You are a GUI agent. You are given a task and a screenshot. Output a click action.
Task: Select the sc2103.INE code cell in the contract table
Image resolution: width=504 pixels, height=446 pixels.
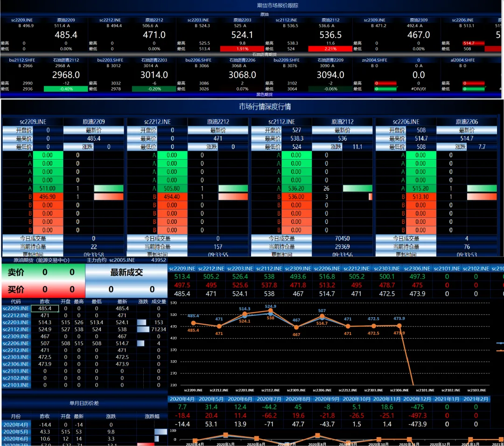pos(16,385)
